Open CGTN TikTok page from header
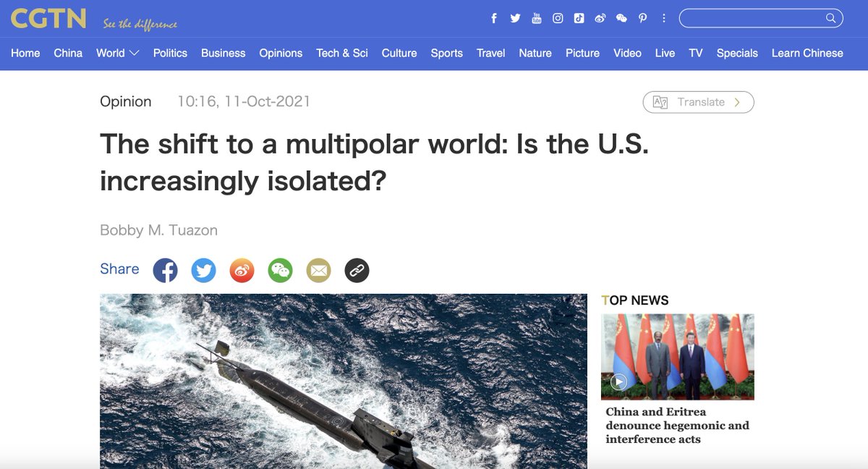Image resolution: width=868 pixels, height=469 pixels. coord(579,18)
